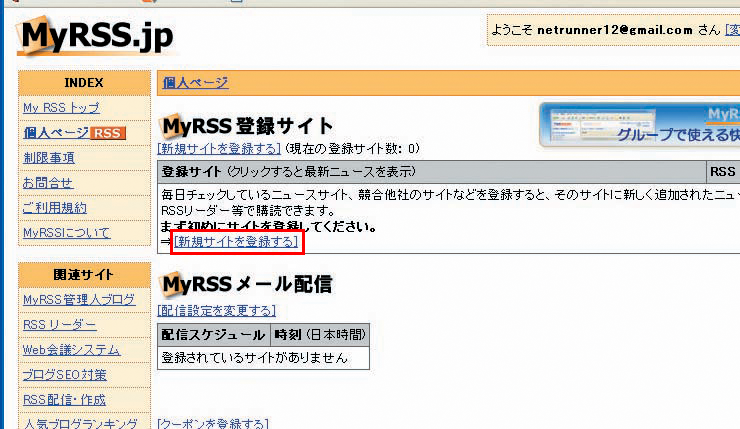The image size is (740, 429).
Task: Click 配信スケジュール column header
Action: (x=214, y=335)
